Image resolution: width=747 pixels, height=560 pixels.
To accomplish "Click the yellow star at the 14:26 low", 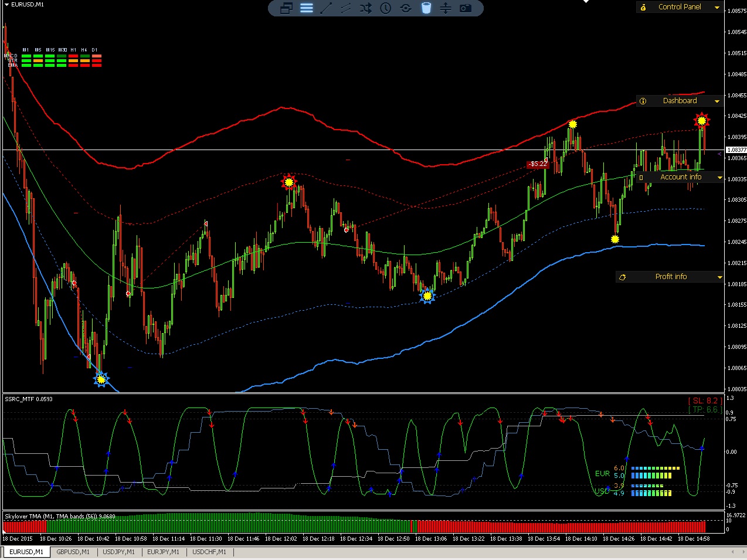I will tap(615, 239).
